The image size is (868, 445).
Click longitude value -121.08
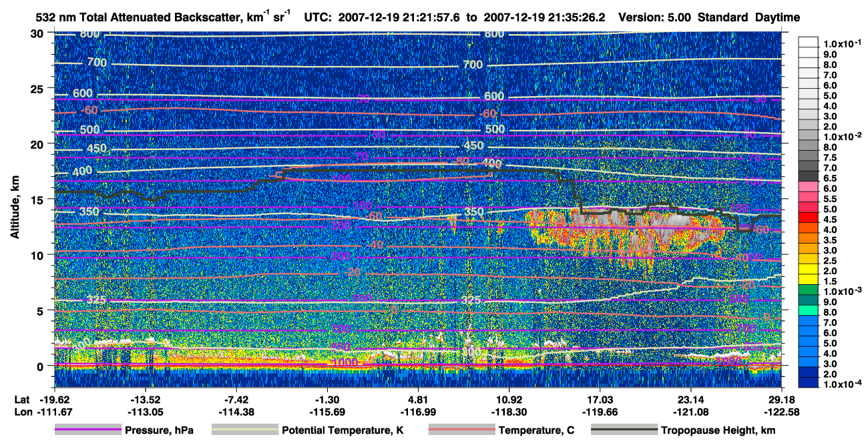tap(690, 412)
